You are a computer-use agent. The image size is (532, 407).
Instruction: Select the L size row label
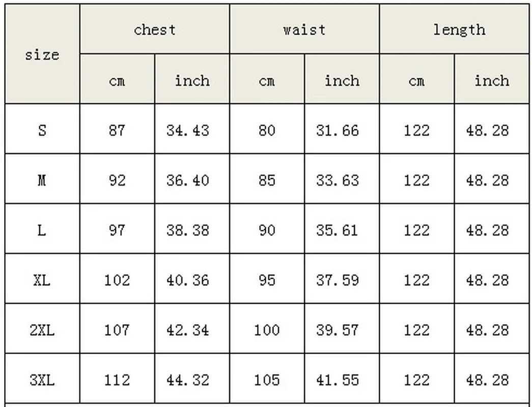[x=42, y=230]
